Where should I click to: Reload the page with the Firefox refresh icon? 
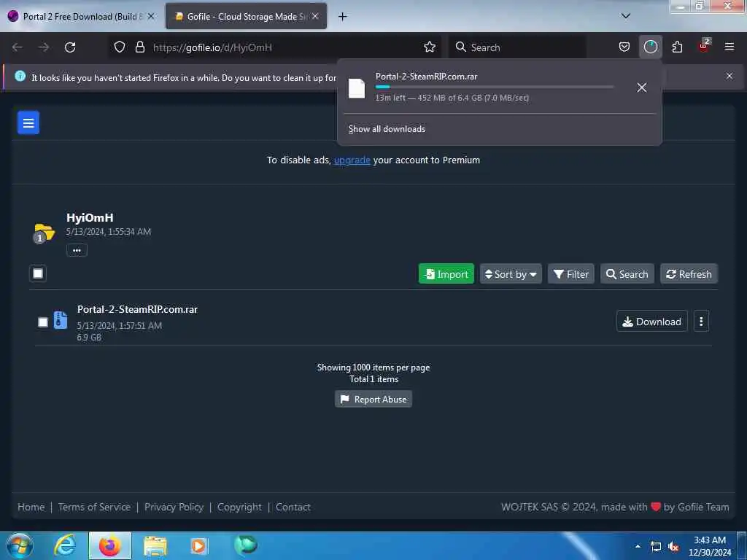click(70, 47)
